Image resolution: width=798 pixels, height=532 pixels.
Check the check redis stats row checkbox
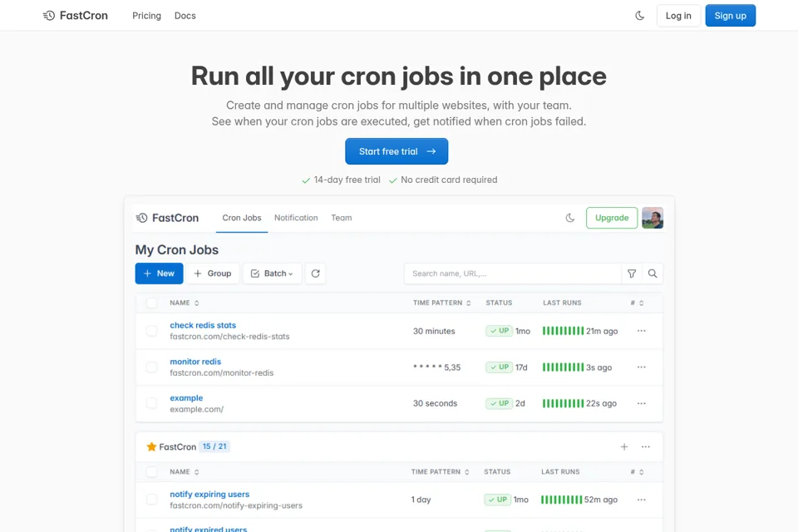point(151,331)
